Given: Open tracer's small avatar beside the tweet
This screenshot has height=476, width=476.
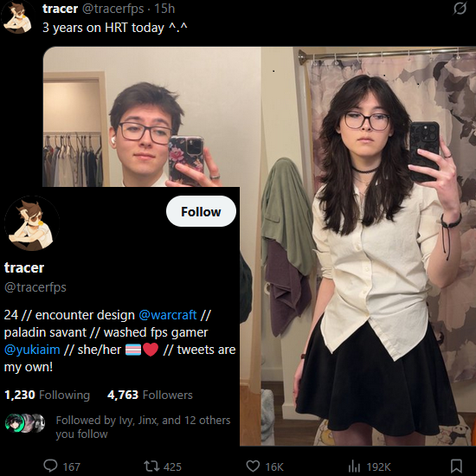Looking at the screenshot, I should pos(18,17).
